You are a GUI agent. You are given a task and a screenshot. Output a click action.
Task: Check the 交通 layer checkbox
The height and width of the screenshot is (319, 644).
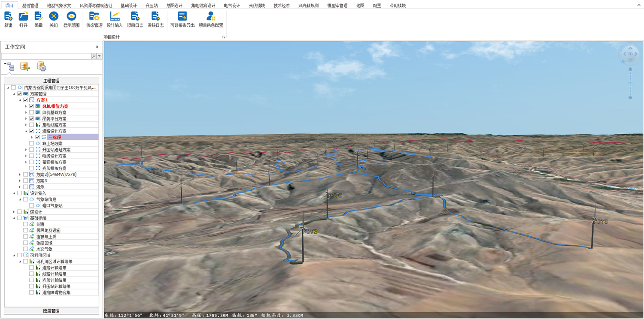(25, 224)
